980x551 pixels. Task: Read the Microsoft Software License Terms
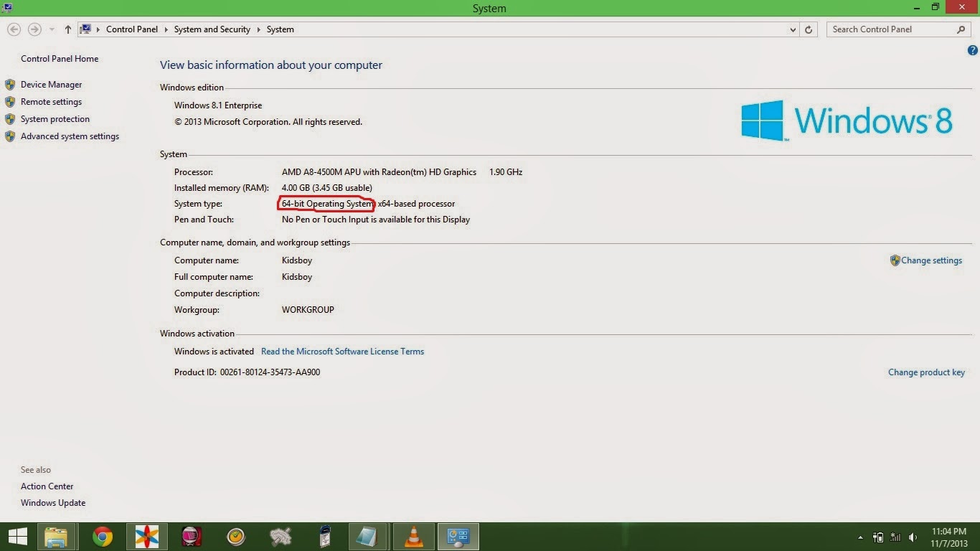pyautogui.click(x=342, y=352)
